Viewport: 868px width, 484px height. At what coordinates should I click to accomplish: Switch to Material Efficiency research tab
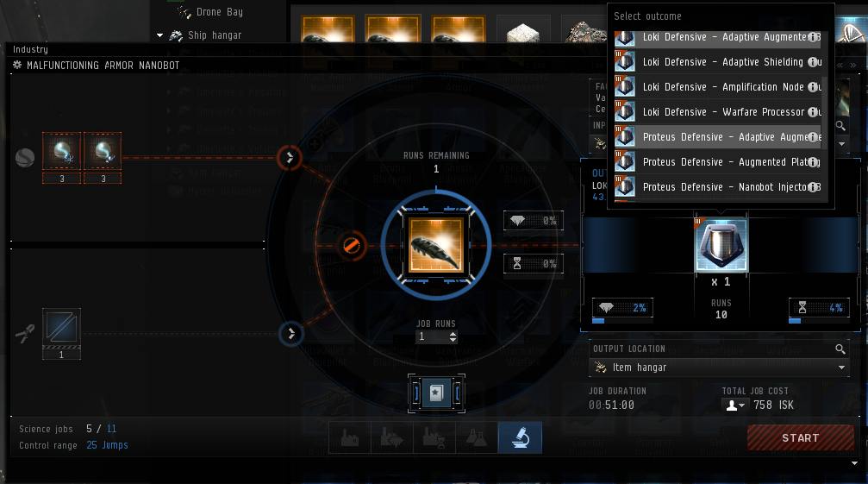coord(392,438)
